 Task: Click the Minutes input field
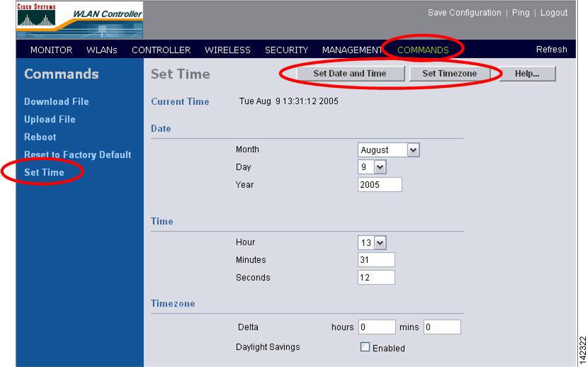click(x=376, y=259)
